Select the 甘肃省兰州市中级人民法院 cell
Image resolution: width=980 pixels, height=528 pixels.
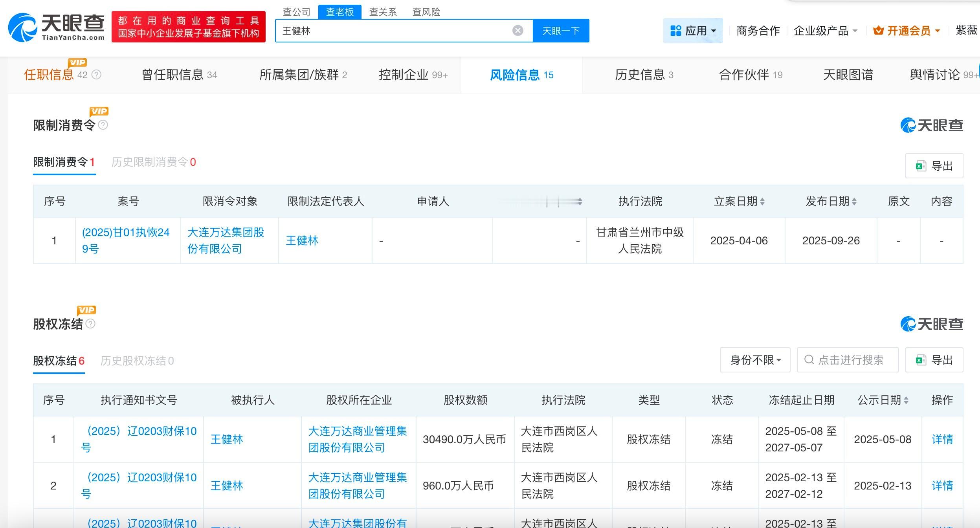640,240
